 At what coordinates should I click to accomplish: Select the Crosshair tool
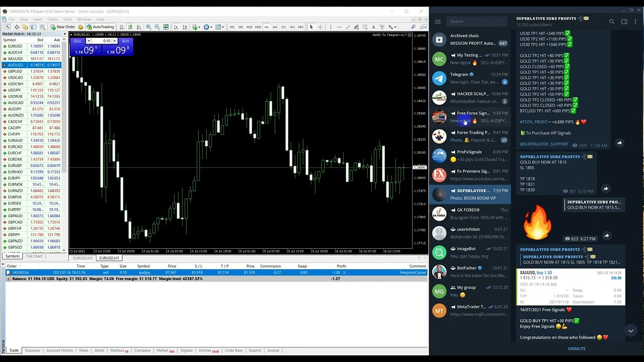click(x=320, y=27)
